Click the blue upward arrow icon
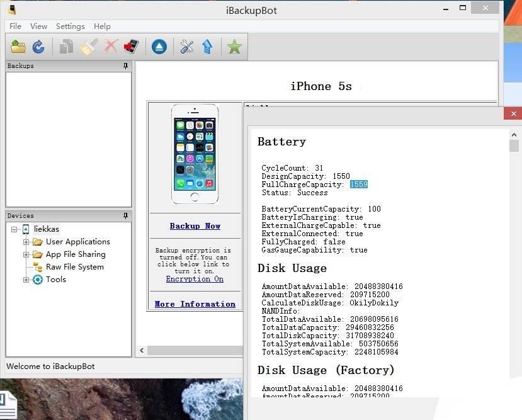522x420 pixels. coord(207,47)
